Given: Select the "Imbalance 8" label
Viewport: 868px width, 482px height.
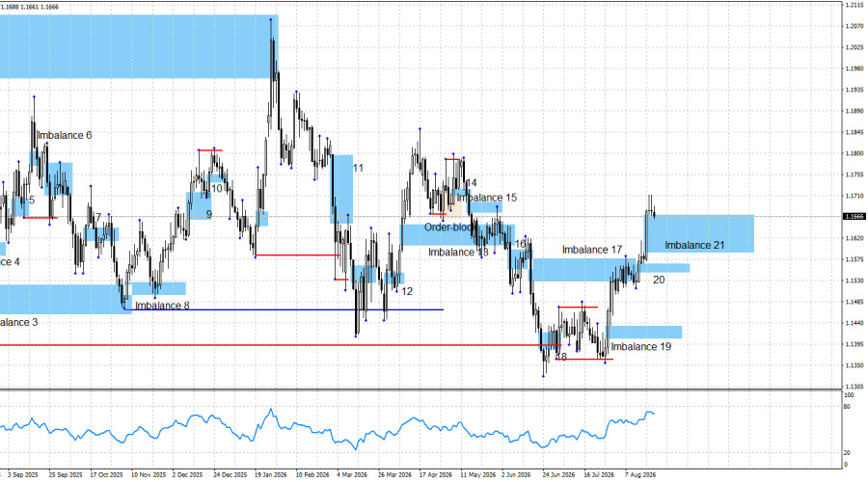Looking at the screenshot, I should pyautogui.click(x=162, y=306).
